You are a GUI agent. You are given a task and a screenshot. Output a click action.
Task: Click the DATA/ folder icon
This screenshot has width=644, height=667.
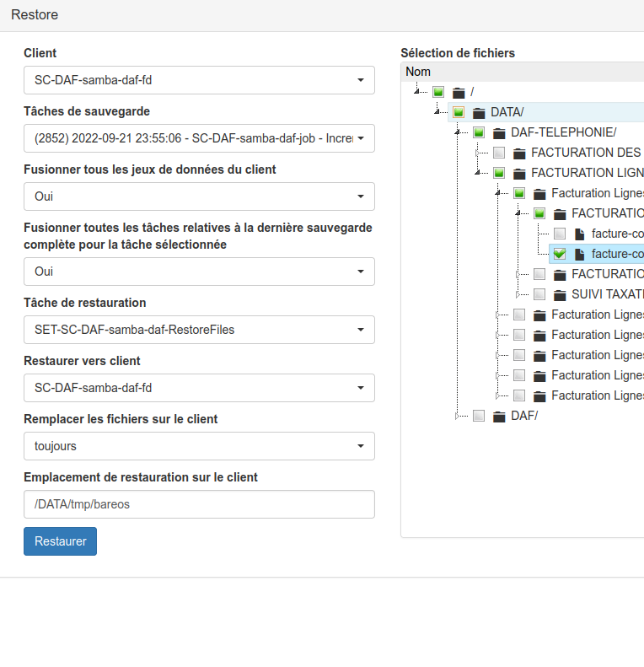tap(479, 112)
